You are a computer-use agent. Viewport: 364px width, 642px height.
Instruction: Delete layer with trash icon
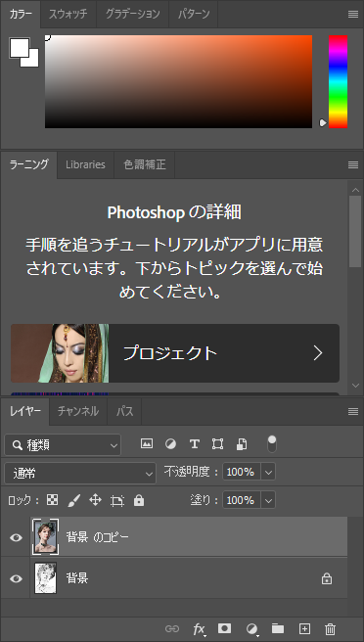point(331,629)
